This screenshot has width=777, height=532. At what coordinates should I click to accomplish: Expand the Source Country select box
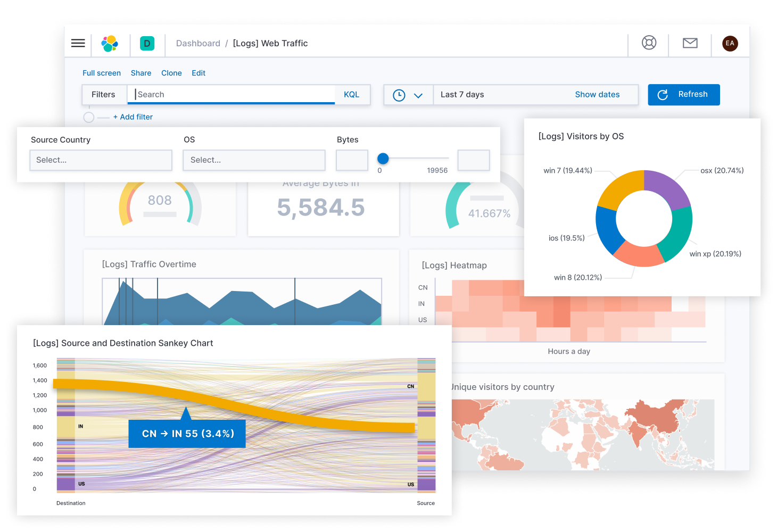point(101,160)
